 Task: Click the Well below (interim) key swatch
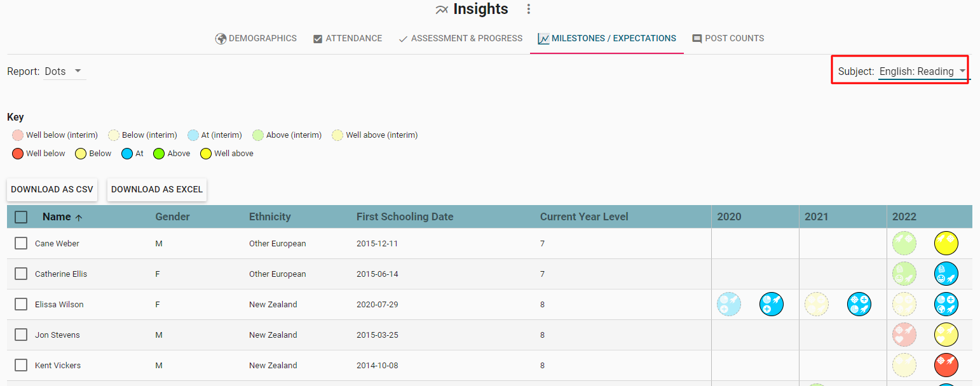click(x=18, y=135)
